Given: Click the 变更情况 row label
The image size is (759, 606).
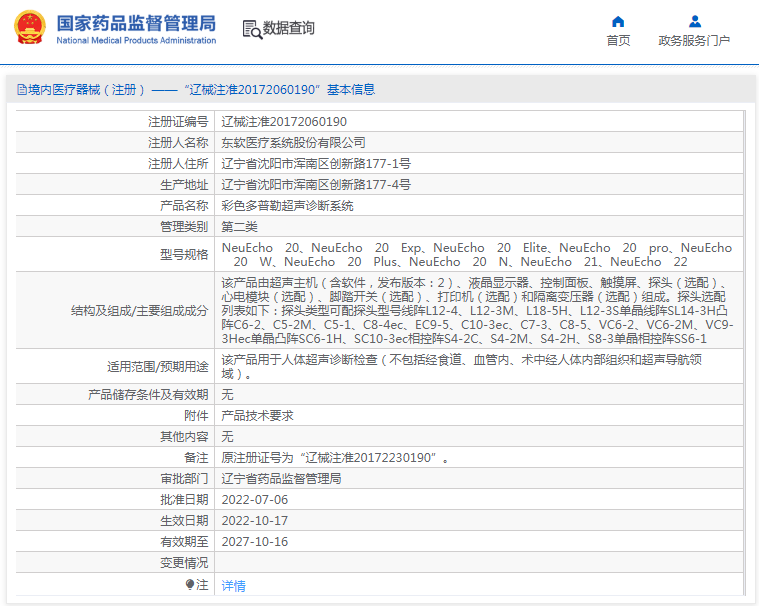Looking at the screenshot, I should coord(184,563).
